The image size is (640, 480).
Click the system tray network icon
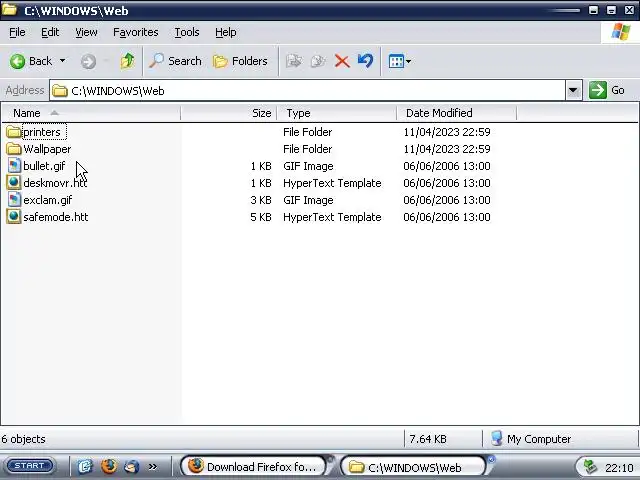[x=590, y=467]
